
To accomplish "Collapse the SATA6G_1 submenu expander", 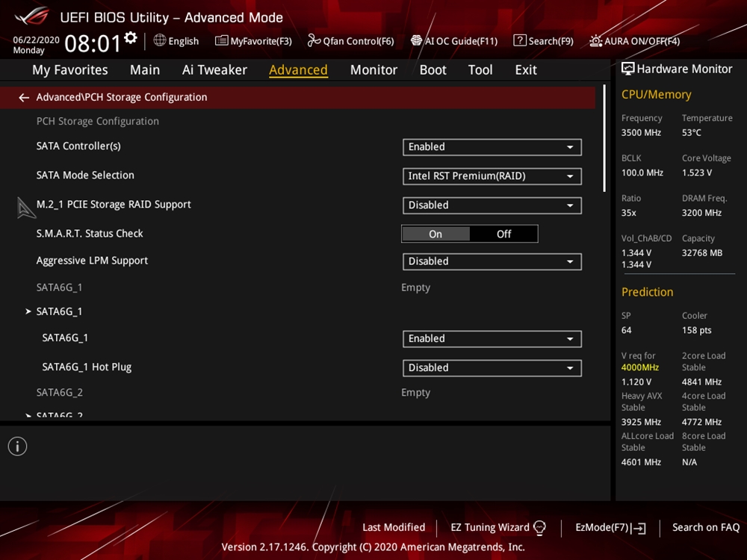I will point(28,311).
